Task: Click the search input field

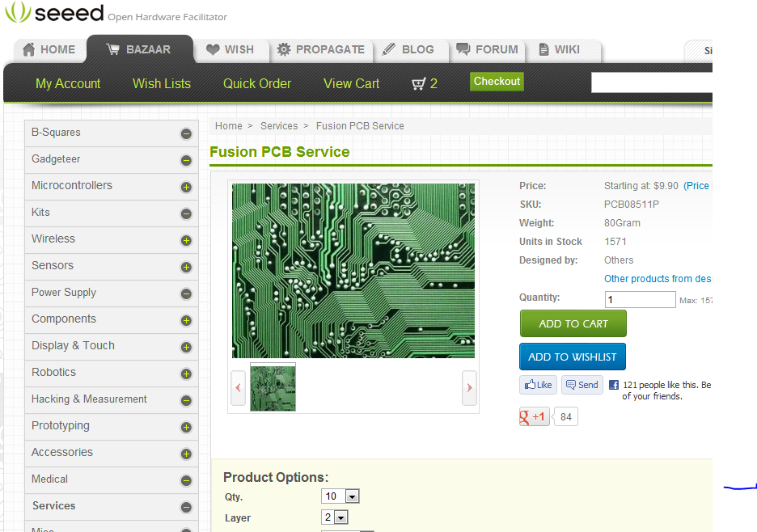Action: point(652,82)
